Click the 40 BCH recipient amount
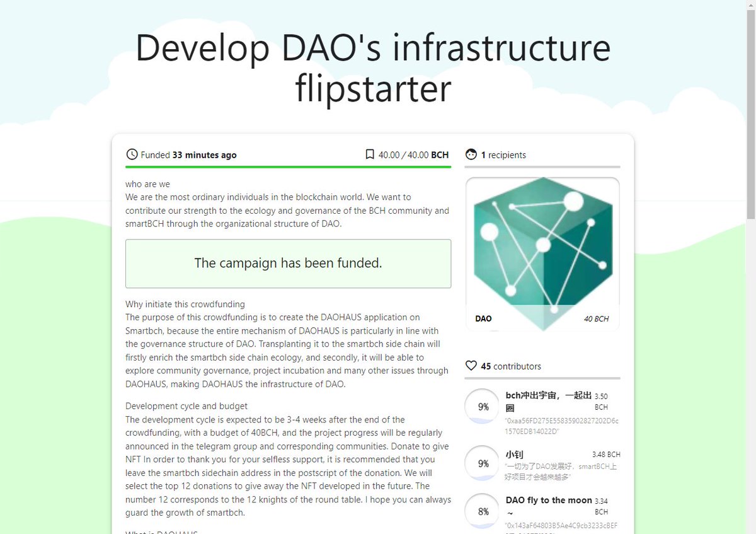The image size is (756, 534). click(x=596, y=318)
